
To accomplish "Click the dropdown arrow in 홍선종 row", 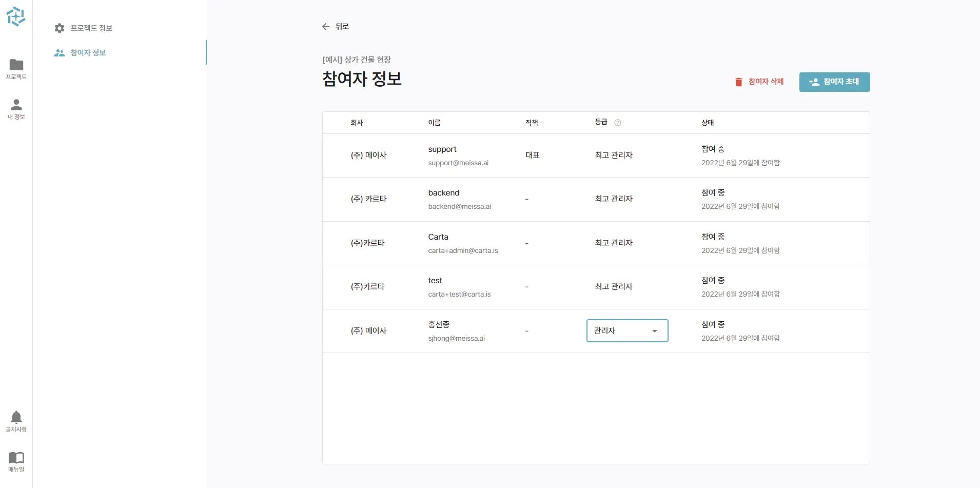I will pos(655,331).
